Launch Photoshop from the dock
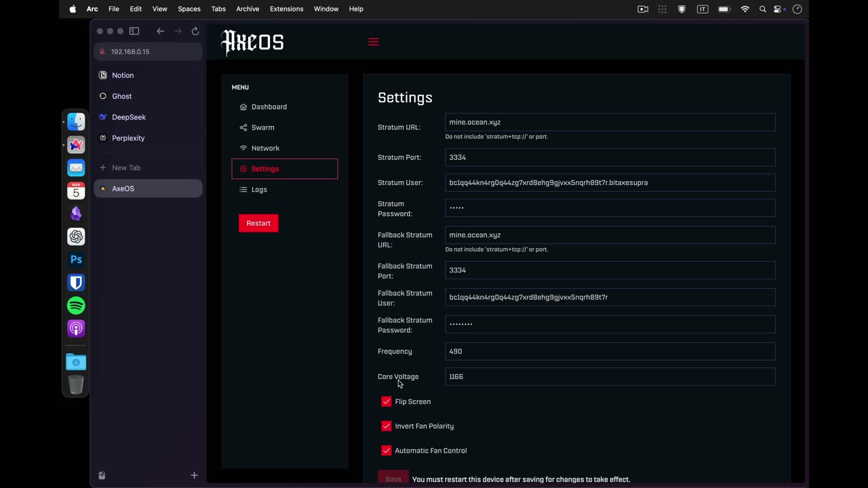 [x=76, y=260]
